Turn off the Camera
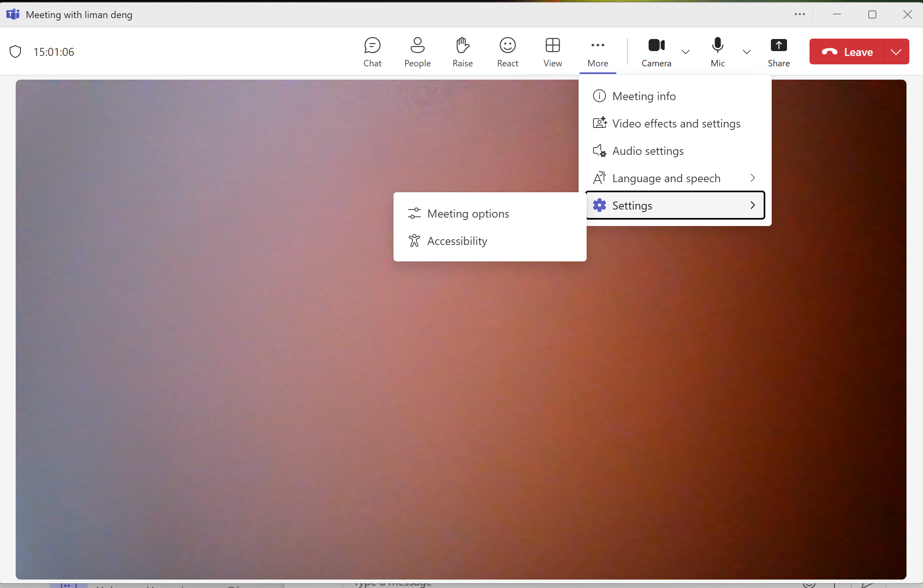This screenshot has width=923, height=588. pyautogui.click(x=656, y=52)
